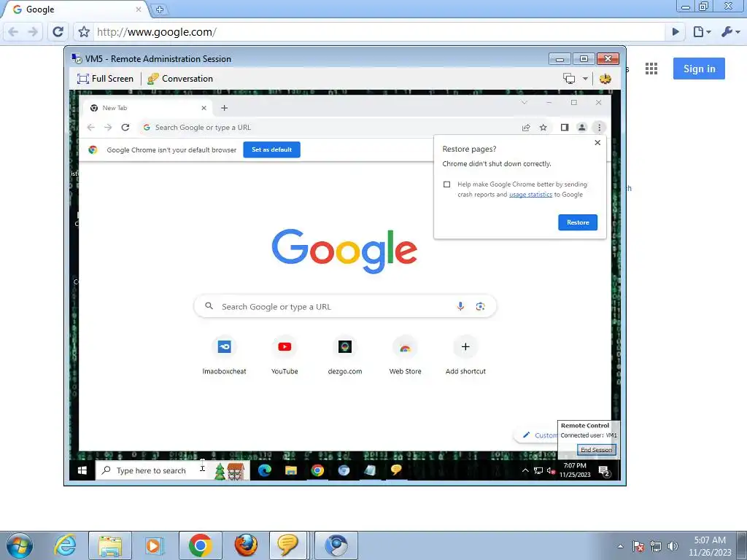Open Firefox from the Windows 7 taskbar
This screenshot has width=747, height=560.
coord(247,545)
